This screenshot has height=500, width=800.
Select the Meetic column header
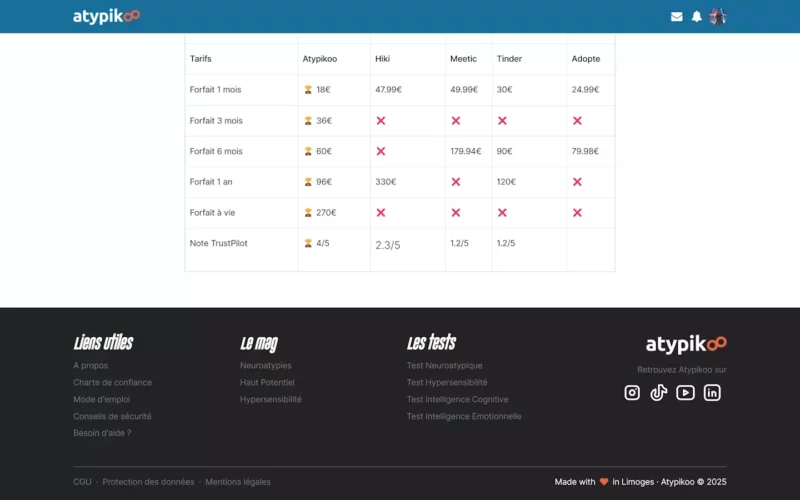[463, 59]
